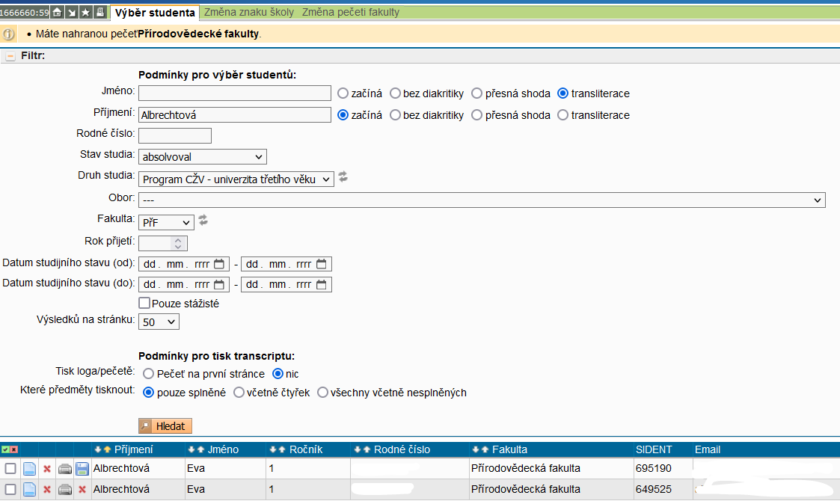This screenshot has height=504, width=840.
Task: Select 'Výběr studenta' tab
Action: pos(155,12)
